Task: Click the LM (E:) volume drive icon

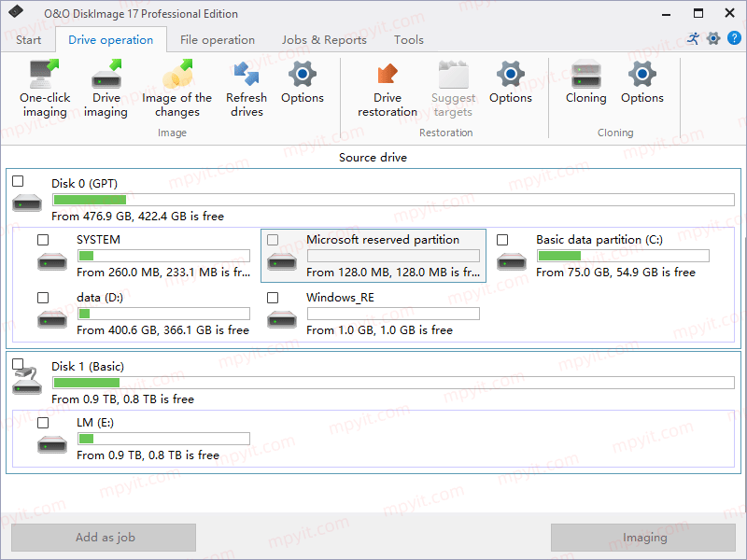Action: (52, 445)
